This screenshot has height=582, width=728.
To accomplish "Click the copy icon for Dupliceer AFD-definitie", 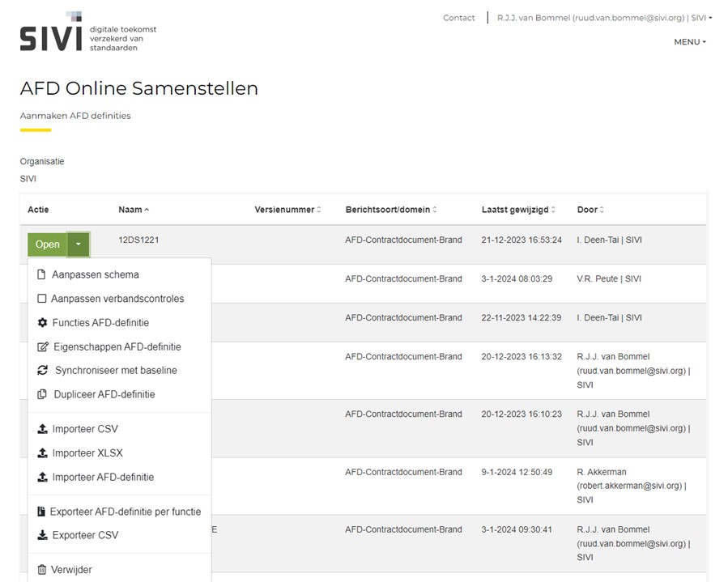I will point(42,394).
